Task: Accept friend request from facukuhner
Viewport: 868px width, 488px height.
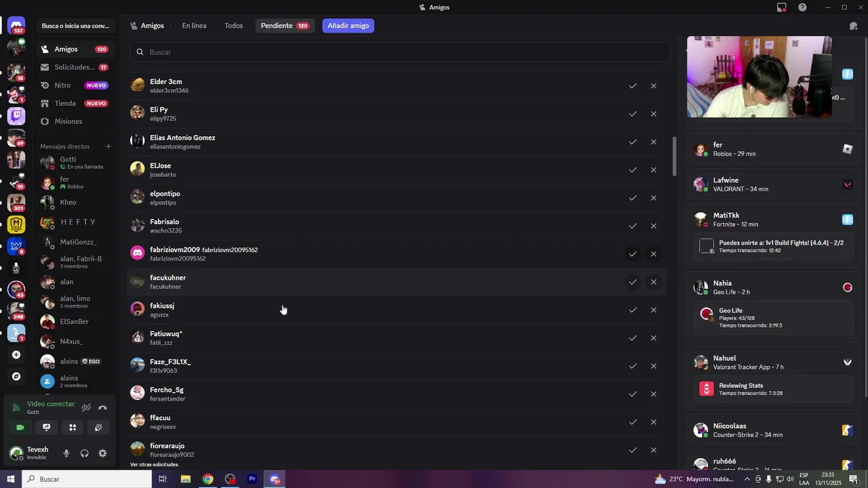Action: tap(633, 282)
